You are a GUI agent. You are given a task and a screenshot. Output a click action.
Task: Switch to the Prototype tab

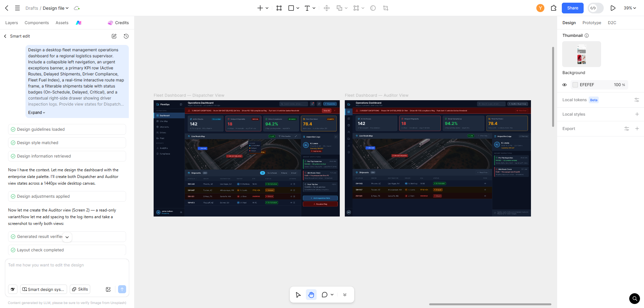point(592,23)
